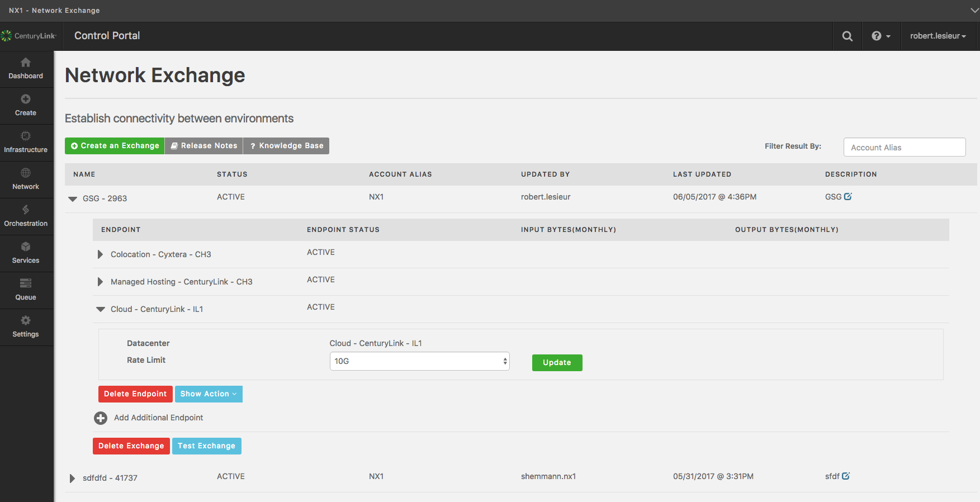This screenshot has height=502, width=980.
Task: Select the GSG - 2963 name text
Action: click(x=105, y=198)
